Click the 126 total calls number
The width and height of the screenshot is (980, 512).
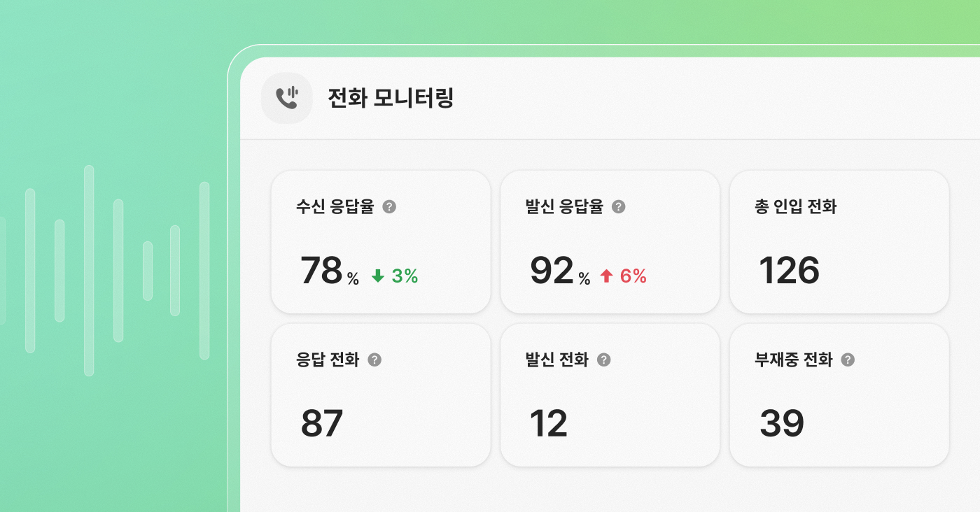789,271
